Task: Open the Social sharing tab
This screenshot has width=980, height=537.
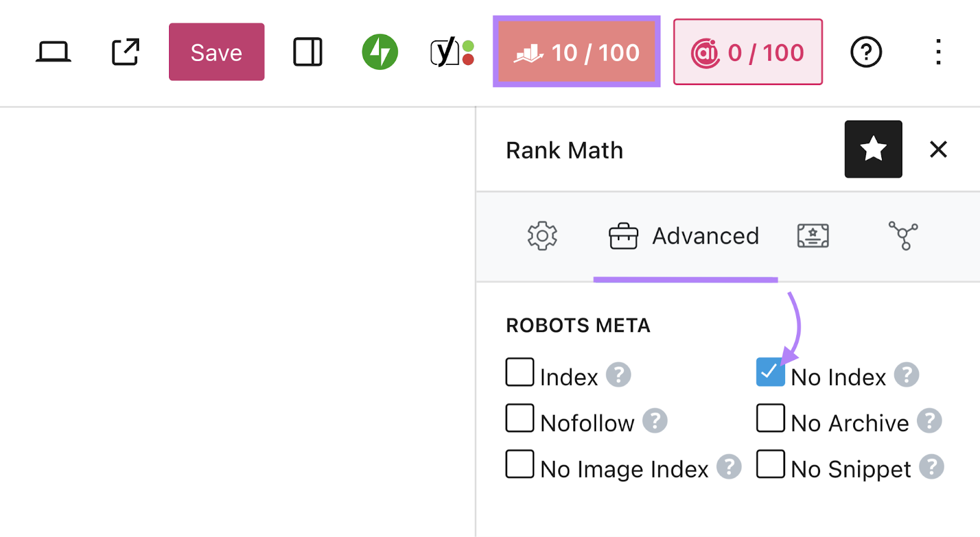Action: 903,236
